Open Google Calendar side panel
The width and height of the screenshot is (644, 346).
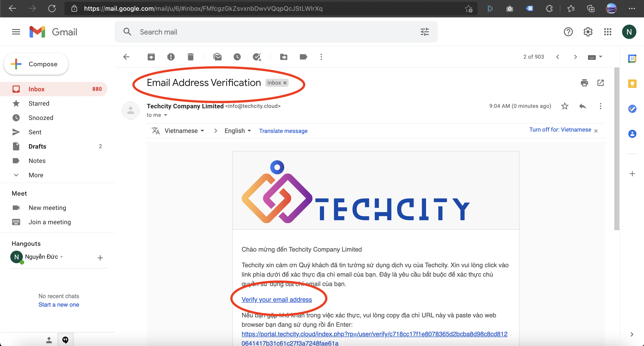tap(632, 58)
